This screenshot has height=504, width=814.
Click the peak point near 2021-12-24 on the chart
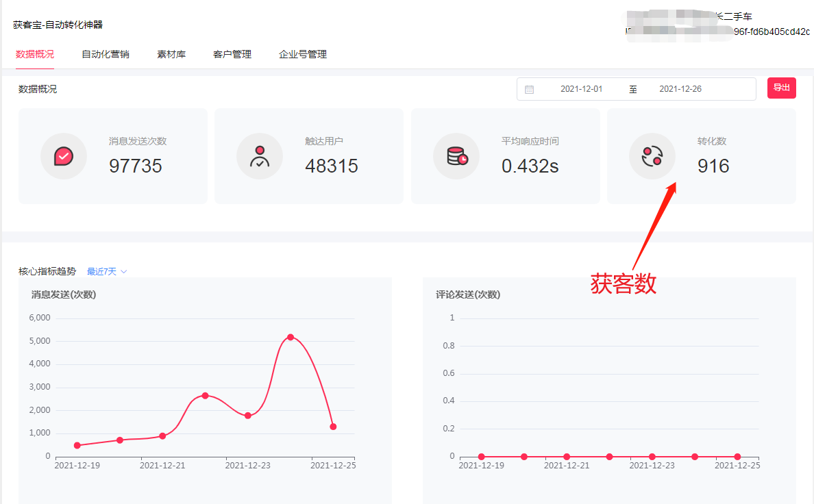tap(291, 336)
